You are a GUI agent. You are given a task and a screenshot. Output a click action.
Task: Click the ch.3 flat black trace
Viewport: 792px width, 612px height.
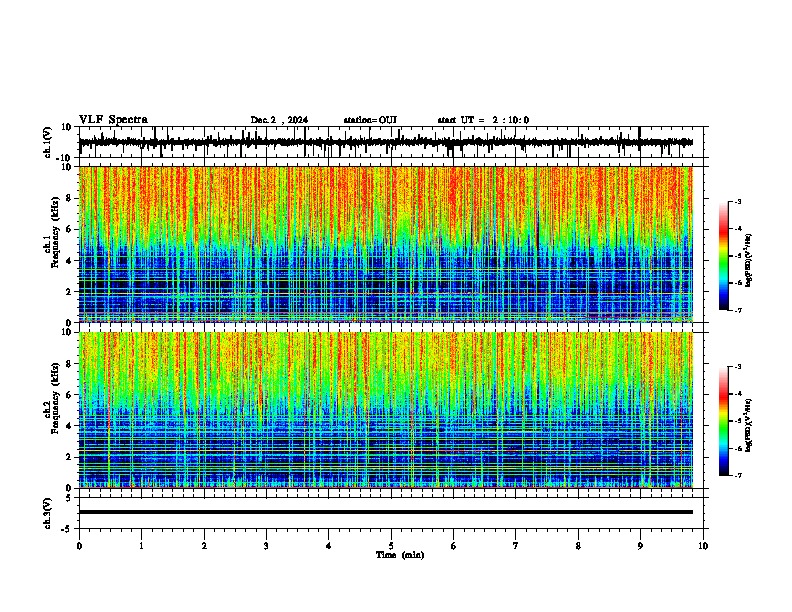pyautogui.click(x=386, y=512)
